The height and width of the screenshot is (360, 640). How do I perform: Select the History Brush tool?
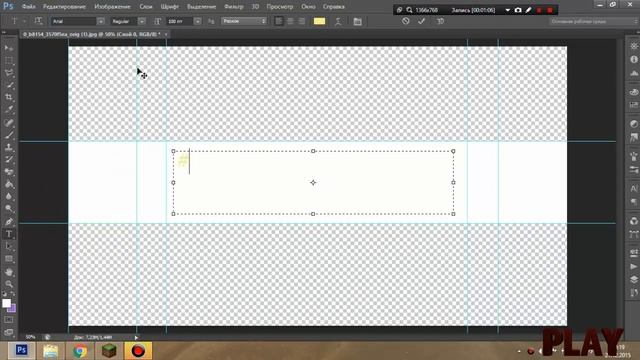[9, 160]
